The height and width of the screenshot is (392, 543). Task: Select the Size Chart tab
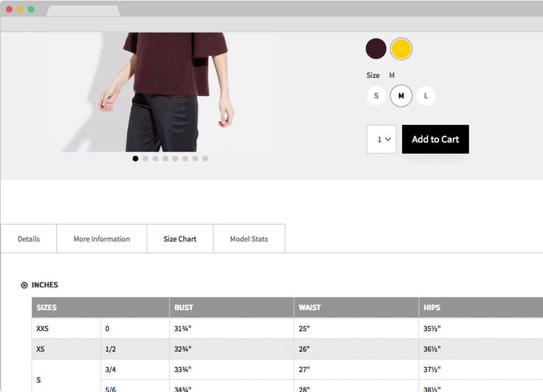pos(180,239)
